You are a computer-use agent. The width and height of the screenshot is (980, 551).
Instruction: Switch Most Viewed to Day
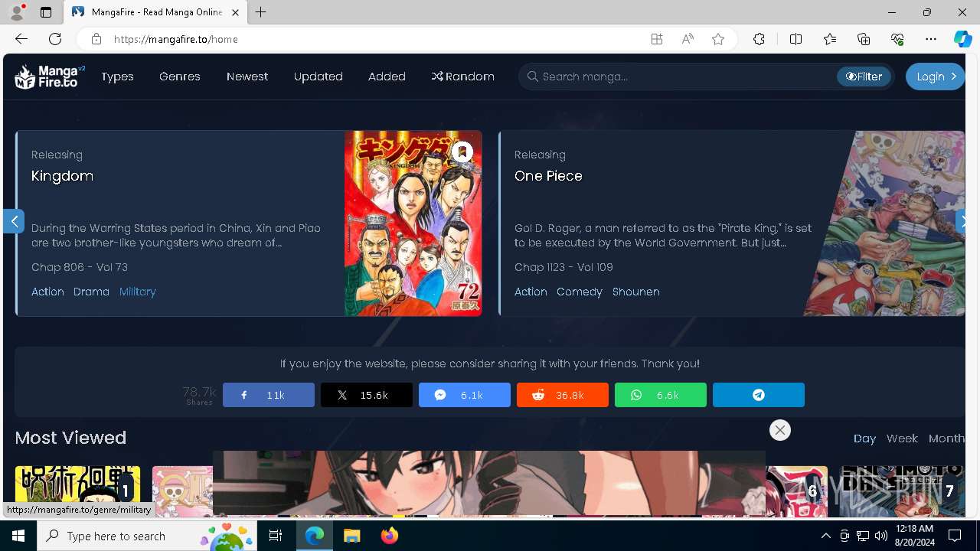coord(864,439)
